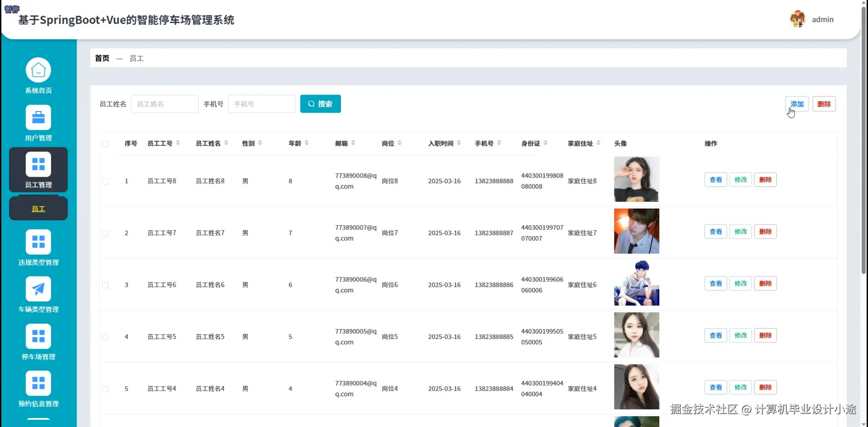This screenshot has width=868, height=427.
Task: Open the avatar image of 员工姓名5
Action: click(636, 335)
